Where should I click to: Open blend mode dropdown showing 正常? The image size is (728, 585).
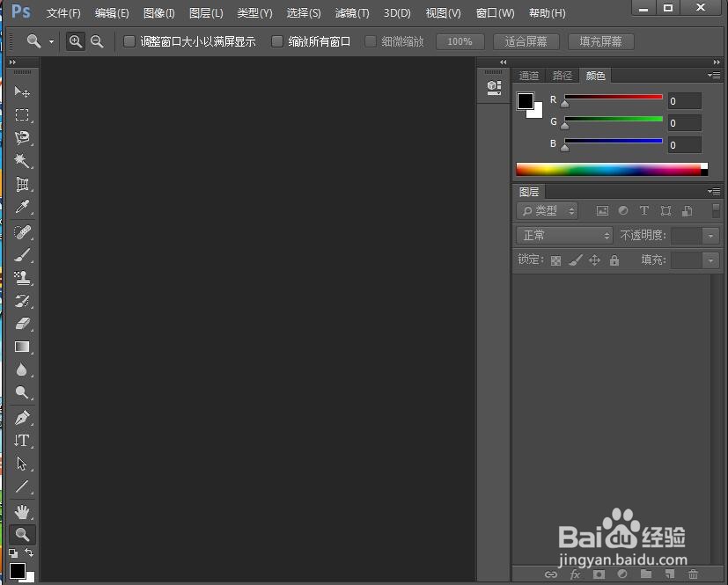pyautogui.click(x=564, y=236)
